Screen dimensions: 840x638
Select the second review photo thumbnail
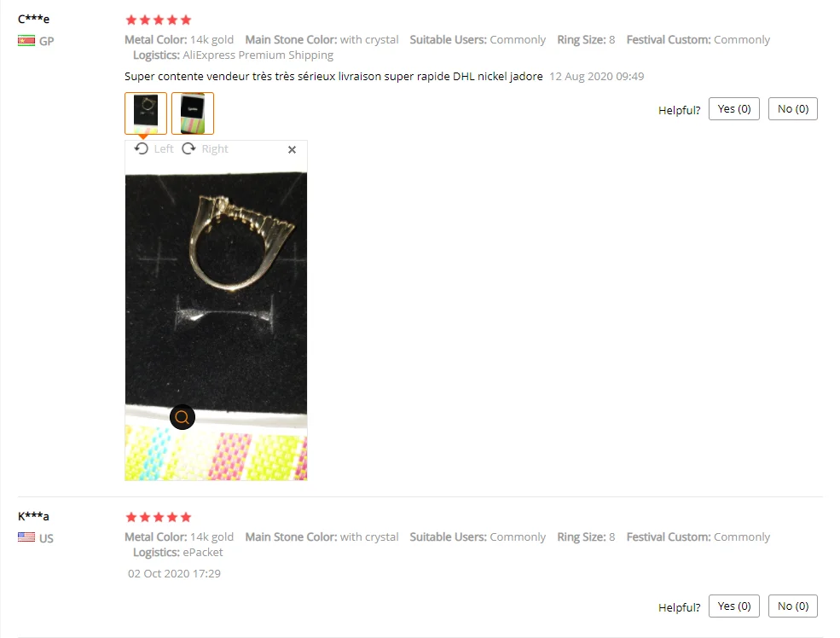click(193, 113)
